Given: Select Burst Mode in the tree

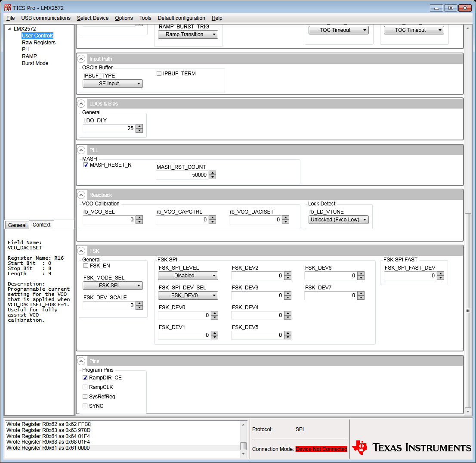Looking at the screenshot, I should pyautogui.click(x=35, y=63).
